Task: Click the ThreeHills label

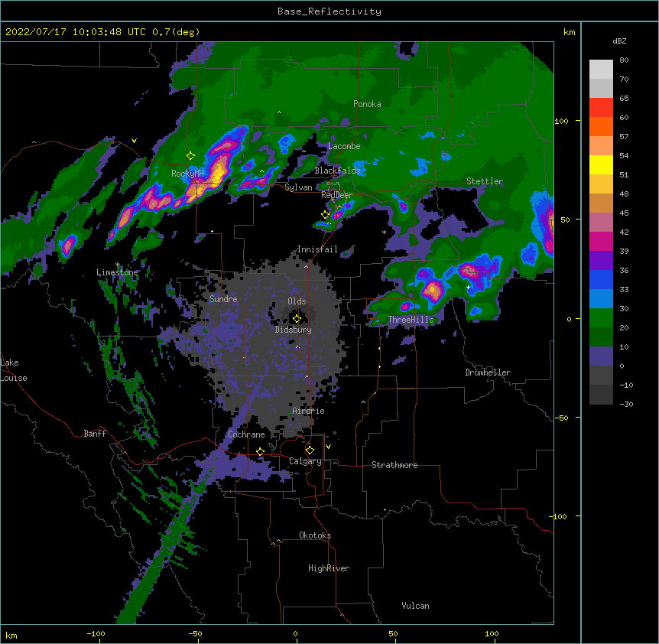Action: click(x=411, y=320)
